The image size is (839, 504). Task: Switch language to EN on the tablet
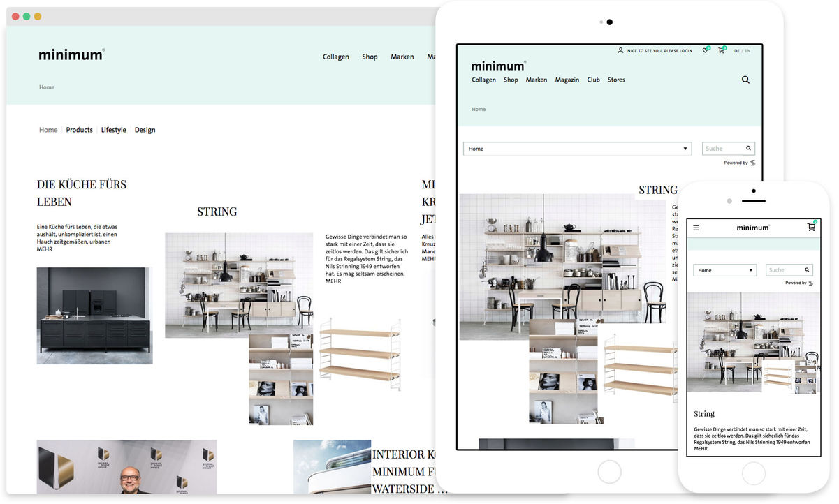click(x=747, y=51)
